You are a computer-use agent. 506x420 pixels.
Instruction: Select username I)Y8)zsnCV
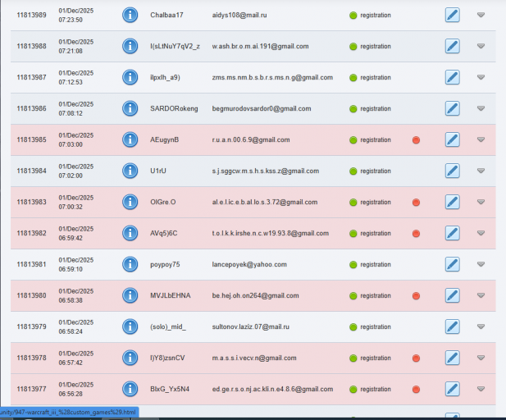tap(167, 358)
